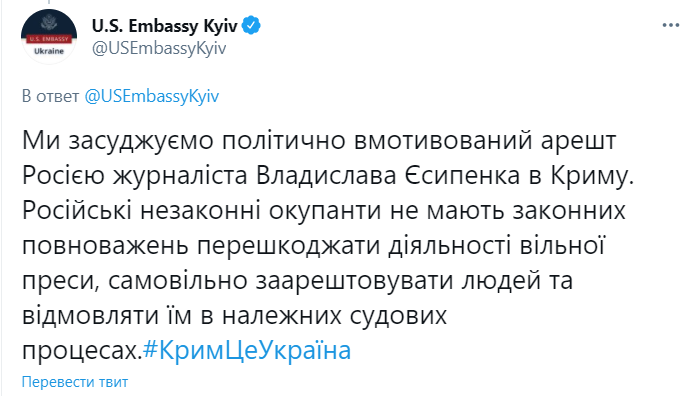This screenshot has height=396, width=694.
Task: Click the U.S. Embassy Kyiv display name
Action: 165,26
